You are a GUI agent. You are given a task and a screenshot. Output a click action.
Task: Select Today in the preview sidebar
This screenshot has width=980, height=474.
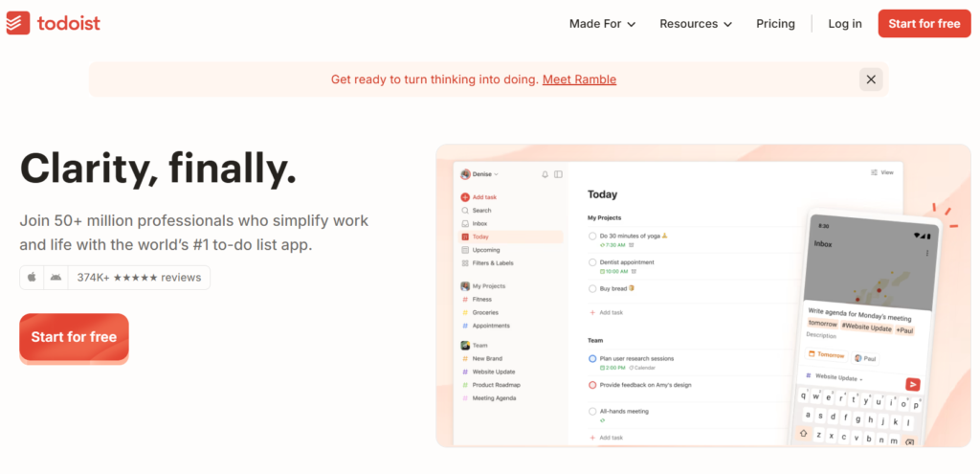[511, 237]
